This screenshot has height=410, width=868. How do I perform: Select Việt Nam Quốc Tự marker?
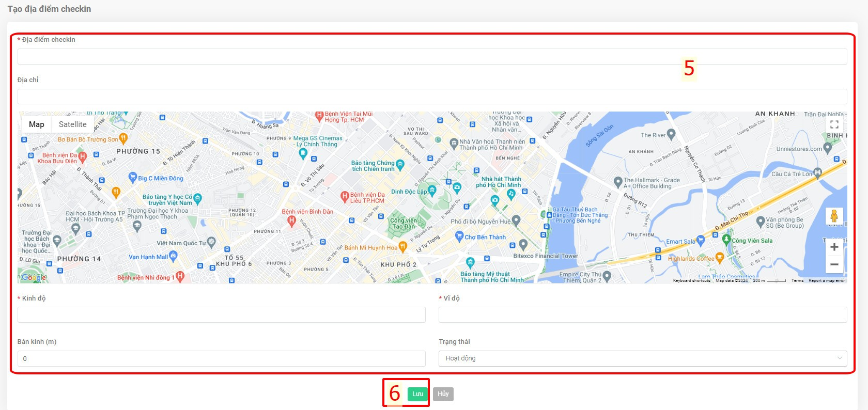pyautogui.click(x=211, y=242)
